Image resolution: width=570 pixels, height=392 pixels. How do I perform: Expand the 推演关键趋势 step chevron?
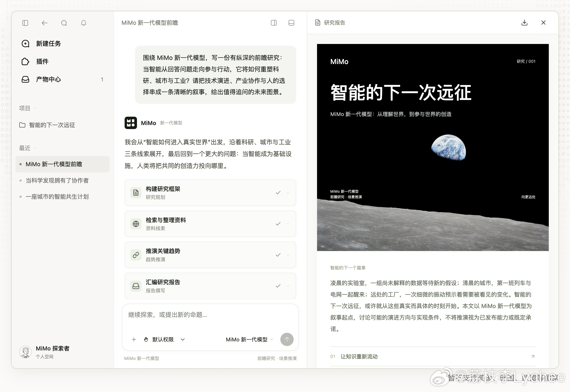[x=288, y=255]
